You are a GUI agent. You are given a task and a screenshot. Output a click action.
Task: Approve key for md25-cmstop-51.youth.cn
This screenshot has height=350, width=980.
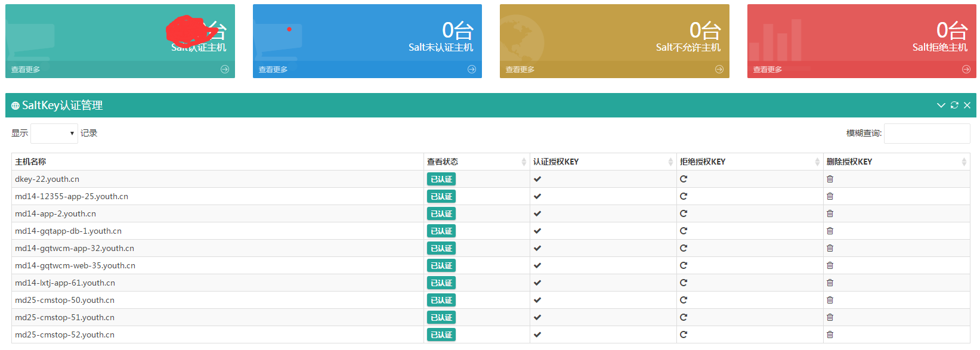click(537, 317)
